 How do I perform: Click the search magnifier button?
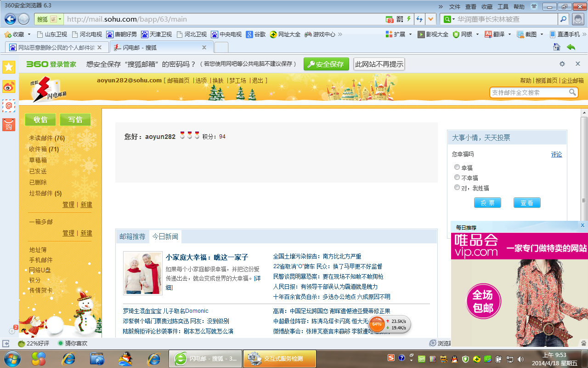click(563, 19)
